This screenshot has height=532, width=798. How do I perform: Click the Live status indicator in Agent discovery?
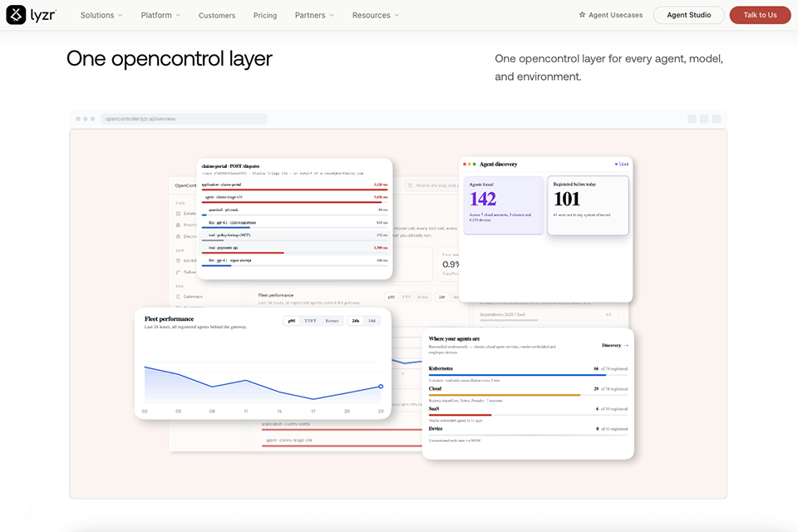[x=622, y=164]
